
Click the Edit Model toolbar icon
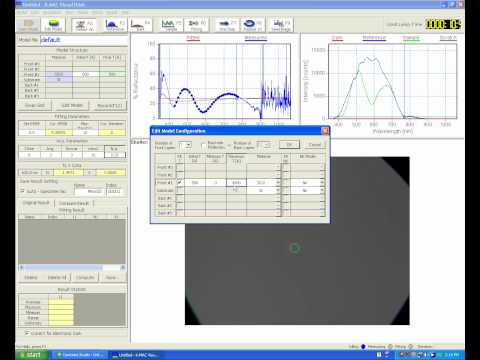tap(54, 25)
